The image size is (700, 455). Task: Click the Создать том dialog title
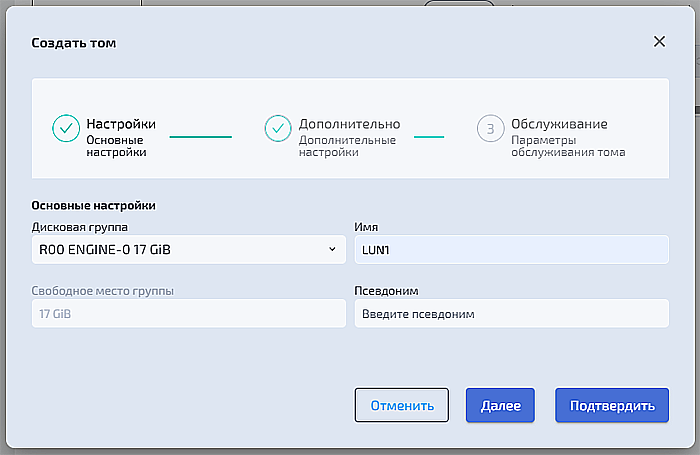74,43
